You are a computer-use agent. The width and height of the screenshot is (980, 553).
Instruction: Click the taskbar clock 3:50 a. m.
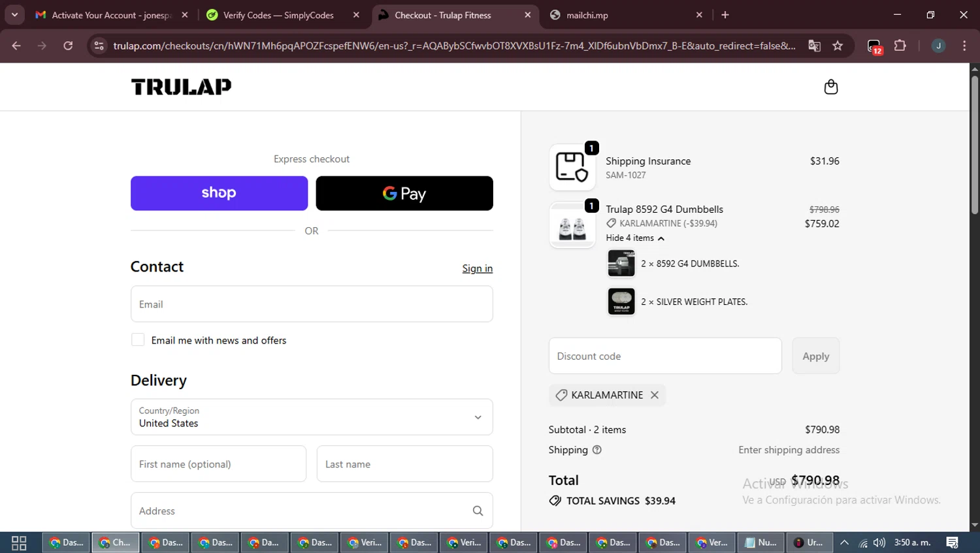click(x=913, y=543)
